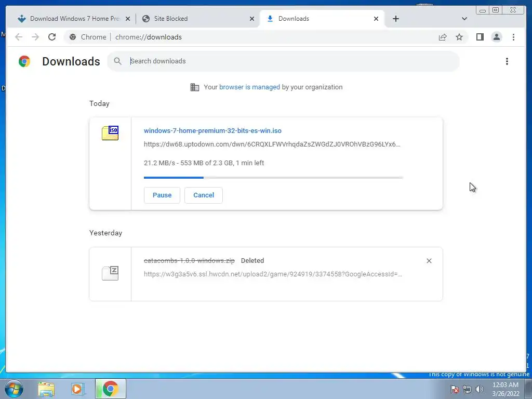Open the Downloads page more-actions menu
Image resolution: width=532 pixels, height=399 pixels.
point(507,61)
